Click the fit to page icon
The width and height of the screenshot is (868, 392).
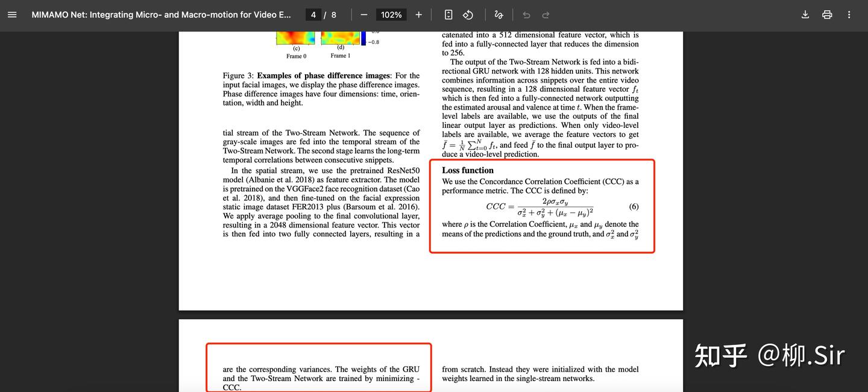[448, 14]
